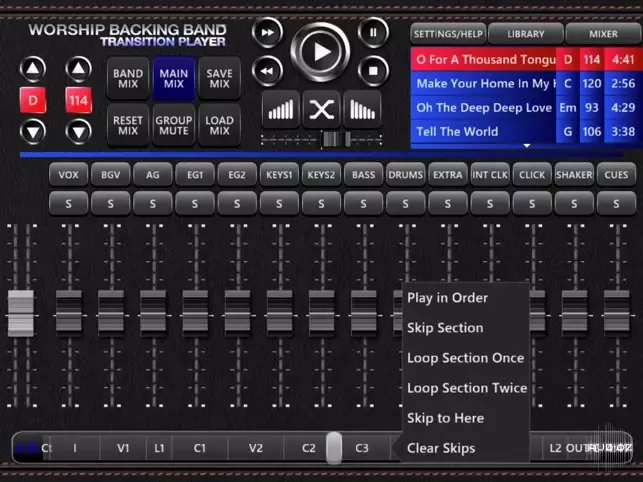
Task: Select song Tell The World
Action: point(527,131)
